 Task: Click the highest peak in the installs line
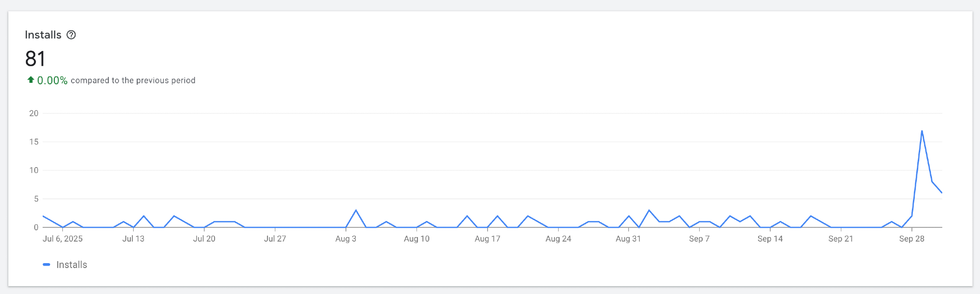(x=922, y=131)
